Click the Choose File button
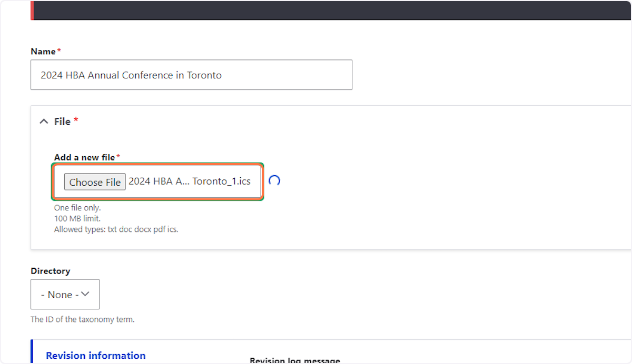The width and height of the screenshot is (632, 364). (95, 182)
